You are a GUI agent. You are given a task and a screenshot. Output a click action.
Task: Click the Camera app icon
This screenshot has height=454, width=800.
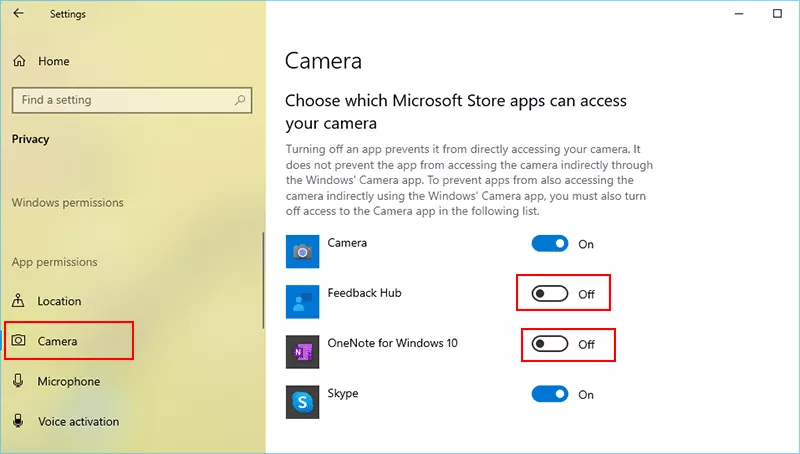point(301,251)
